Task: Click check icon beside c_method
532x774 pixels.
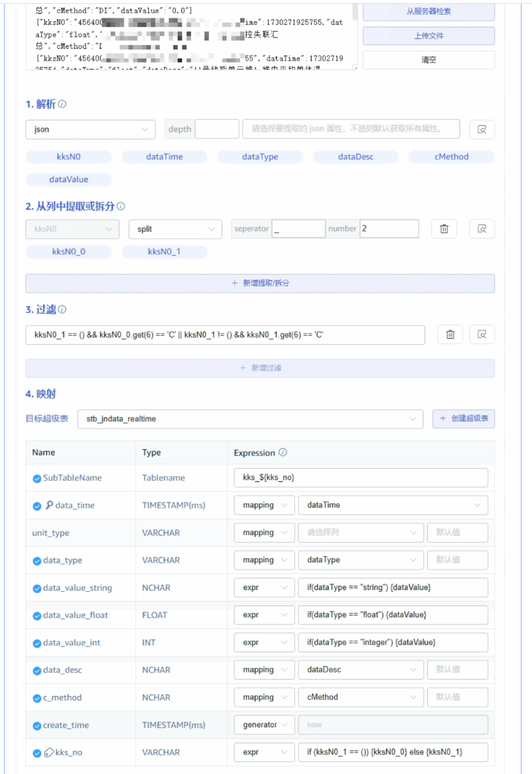Action: 37,698
